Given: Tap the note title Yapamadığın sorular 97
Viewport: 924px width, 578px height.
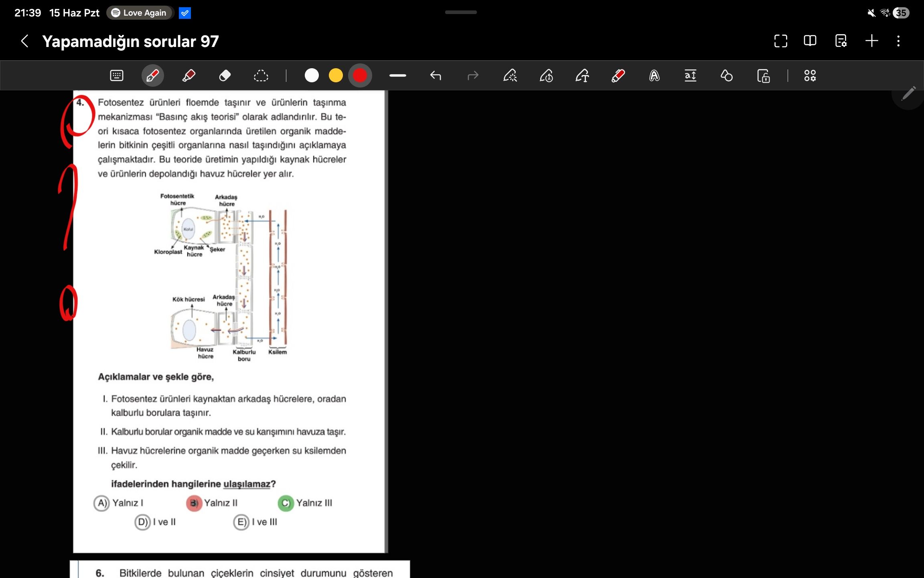Looking at the screenshot, I should pyautogui.click(x=130, y=41).
